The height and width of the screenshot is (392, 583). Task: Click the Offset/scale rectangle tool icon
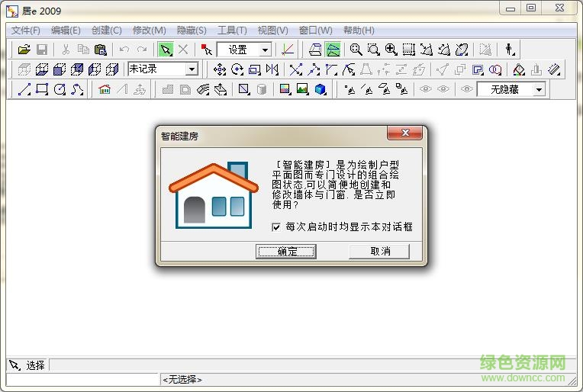(255, 69)
